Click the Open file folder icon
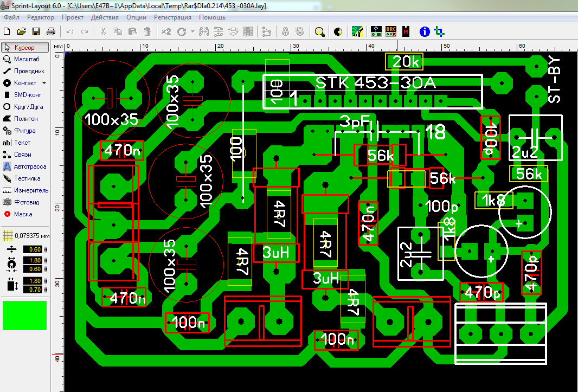578x392 pixels. click(x=22, y=32)
